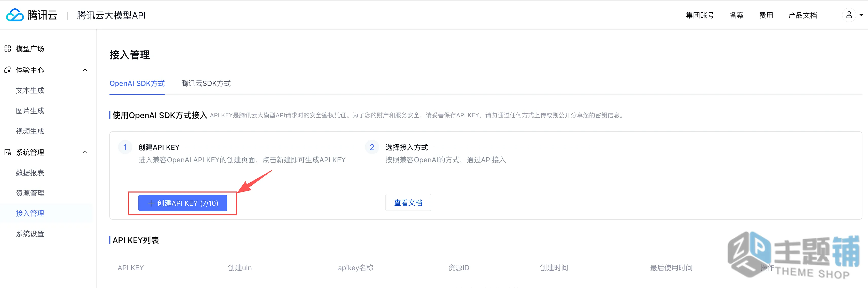This screenshot has width=868, height=288.
Task: Click the 接入管理 page heading
Action: [x=130, y=55]
